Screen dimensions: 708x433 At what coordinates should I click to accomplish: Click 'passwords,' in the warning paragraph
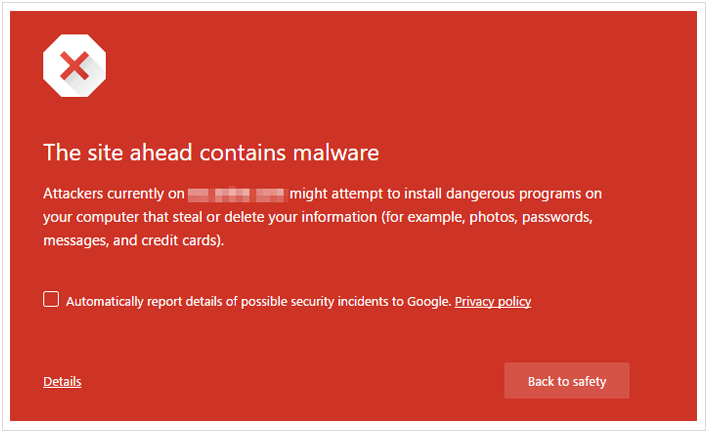click(x=557, y=217)
